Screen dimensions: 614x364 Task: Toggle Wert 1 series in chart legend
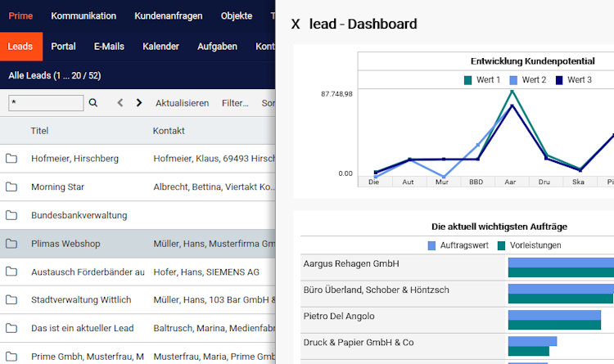(482, 80)
